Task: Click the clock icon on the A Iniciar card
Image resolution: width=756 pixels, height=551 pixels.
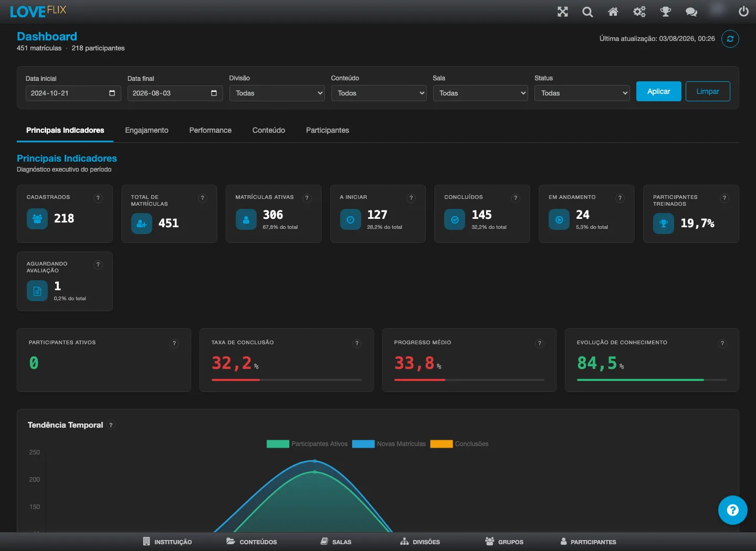Action: pos(350,220)
